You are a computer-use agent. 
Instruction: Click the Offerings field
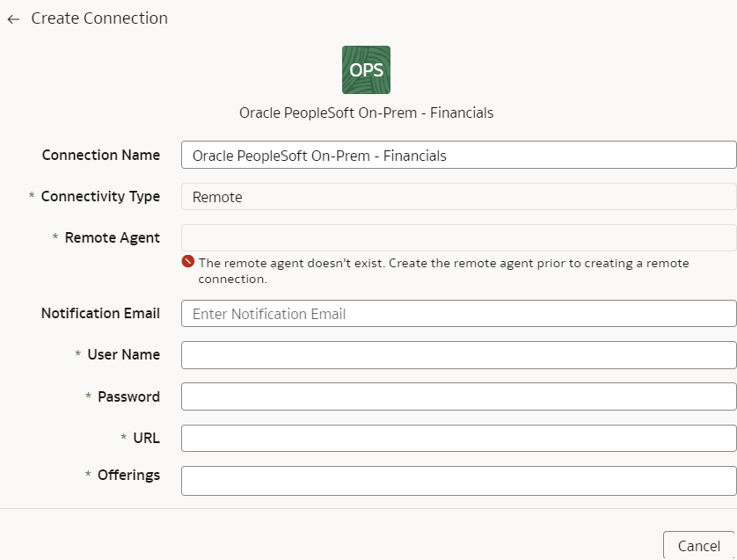[457, 479]
